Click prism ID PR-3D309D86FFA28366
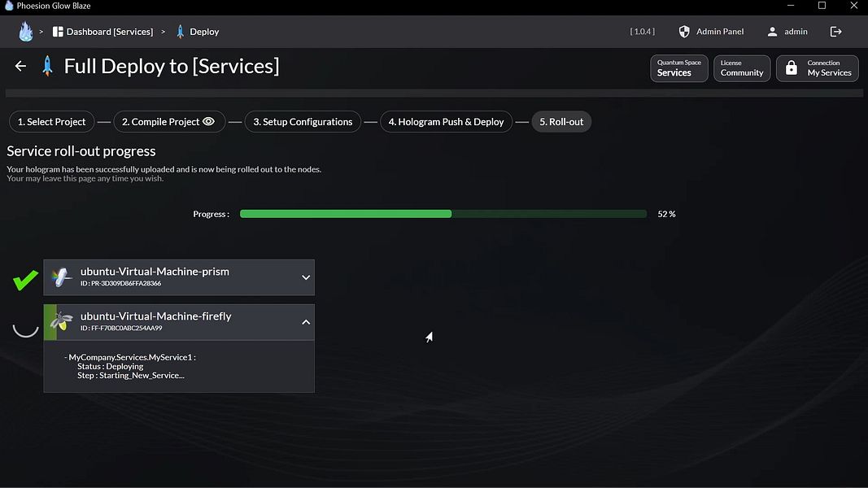 [x=120, y=283]
